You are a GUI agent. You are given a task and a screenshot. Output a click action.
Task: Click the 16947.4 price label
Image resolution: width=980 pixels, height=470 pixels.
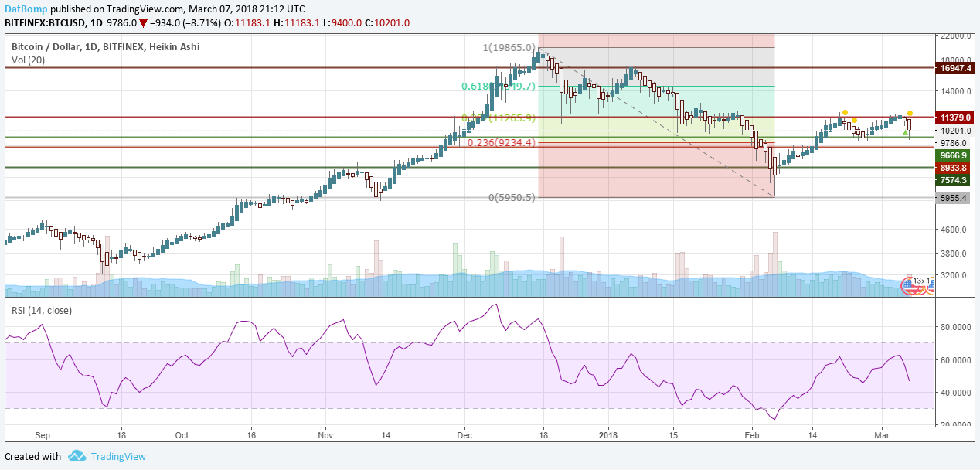click(955, 68)
